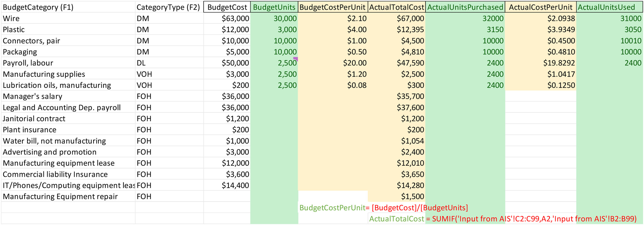Click the Payroll, labour actual cost per unit $19.8292

[540, 63]
